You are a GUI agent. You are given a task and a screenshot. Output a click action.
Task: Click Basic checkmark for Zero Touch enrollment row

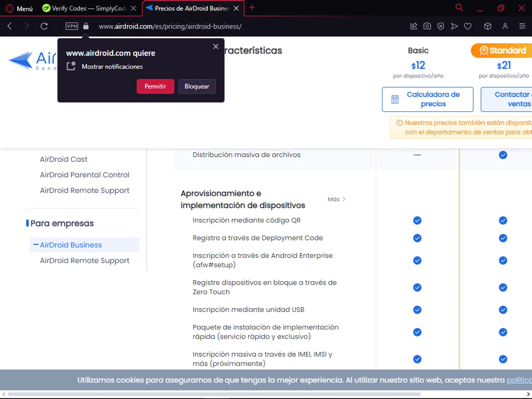coord(417,288)
